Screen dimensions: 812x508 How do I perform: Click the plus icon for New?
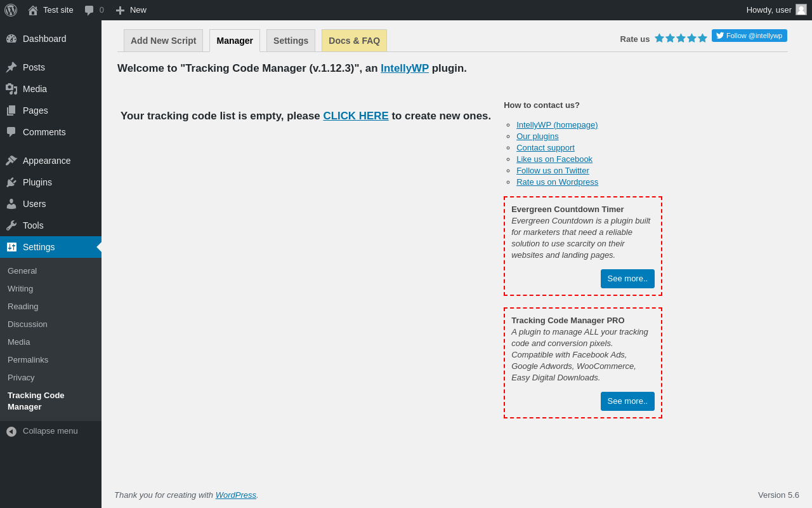click(x=120, y=10)
